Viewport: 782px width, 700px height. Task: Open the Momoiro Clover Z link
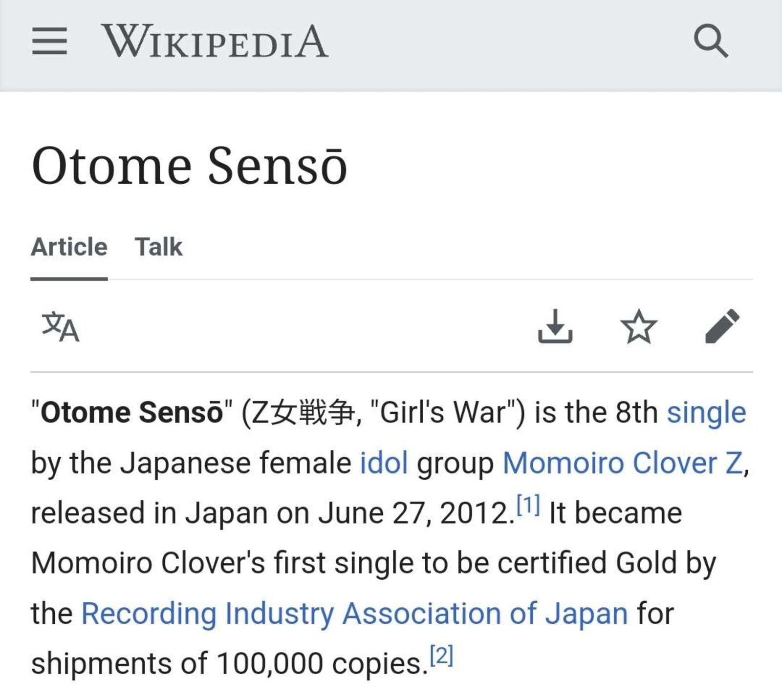(x=622, y=463)
